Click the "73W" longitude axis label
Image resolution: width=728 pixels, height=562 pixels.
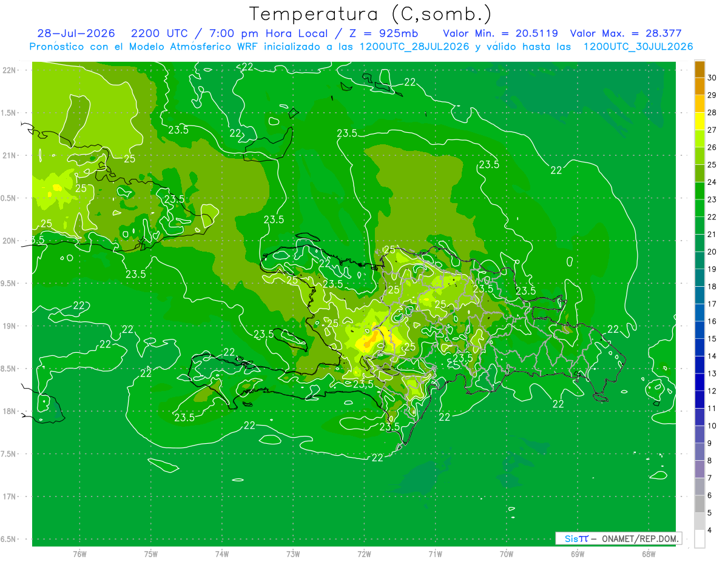293,554
